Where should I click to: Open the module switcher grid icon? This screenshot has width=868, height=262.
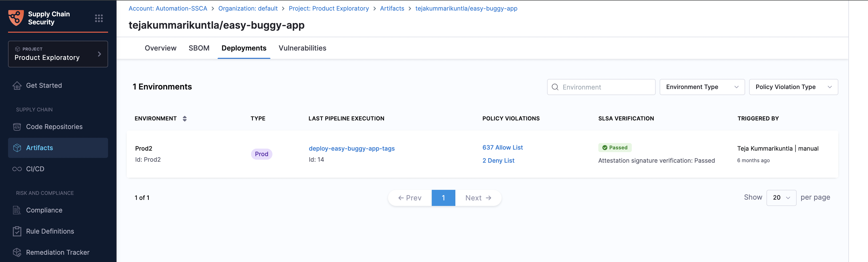99,18
